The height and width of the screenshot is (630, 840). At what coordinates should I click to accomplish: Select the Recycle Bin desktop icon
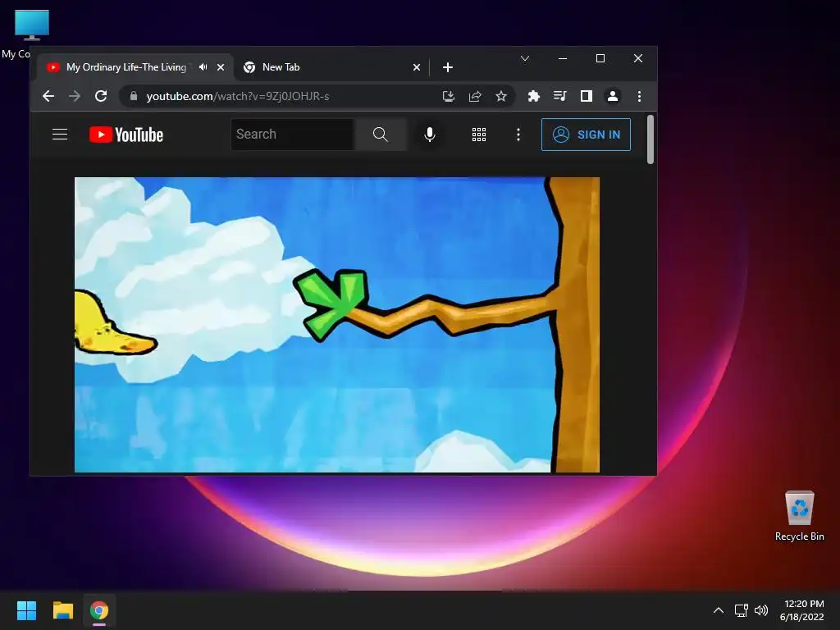click(x=799, y=516)
